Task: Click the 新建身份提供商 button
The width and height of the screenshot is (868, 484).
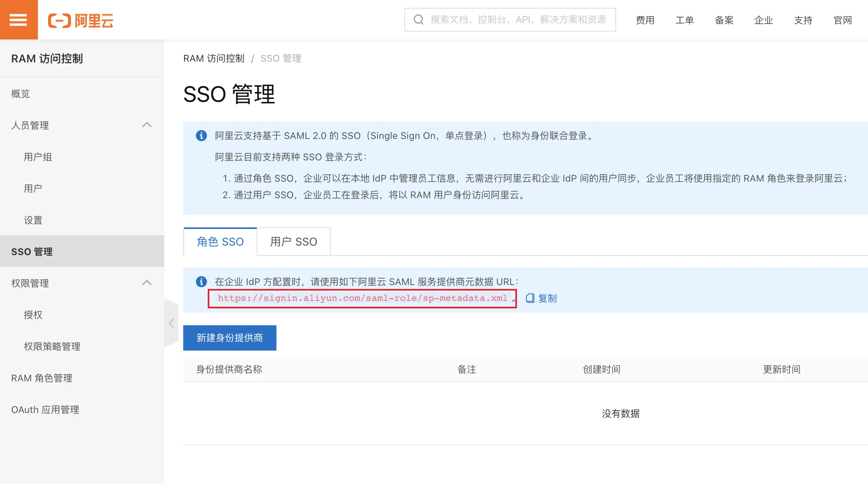Action: [229, 338]
